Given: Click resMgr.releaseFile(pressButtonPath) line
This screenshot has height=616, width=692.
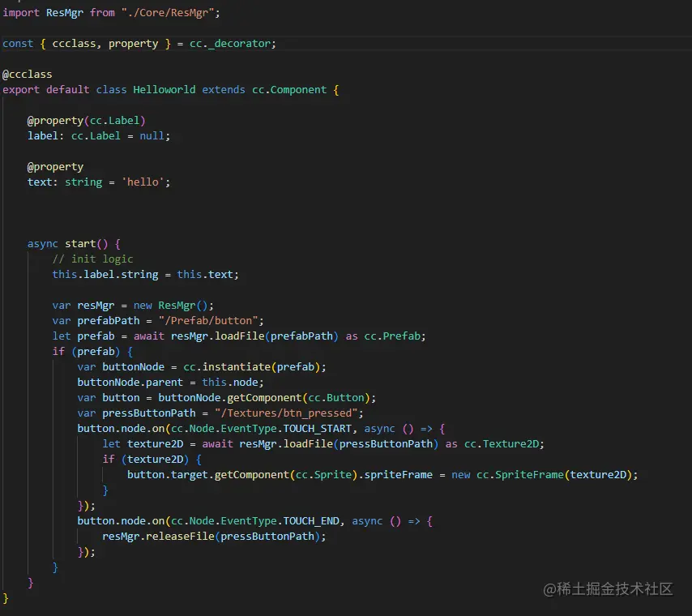Looking at the screenshot, I should click(214, 537).
